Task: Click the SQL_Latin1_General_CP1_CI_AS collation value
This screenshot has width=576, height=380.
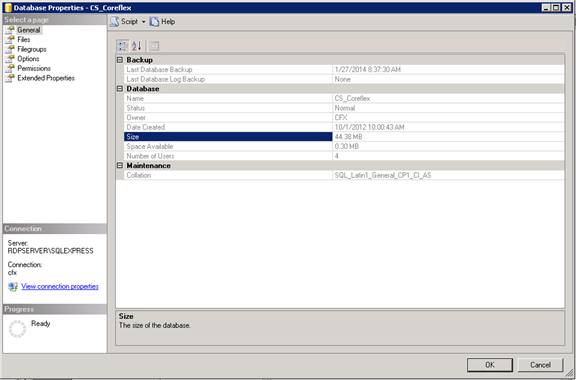Action: pyautogui.click(x=383, y=175)
